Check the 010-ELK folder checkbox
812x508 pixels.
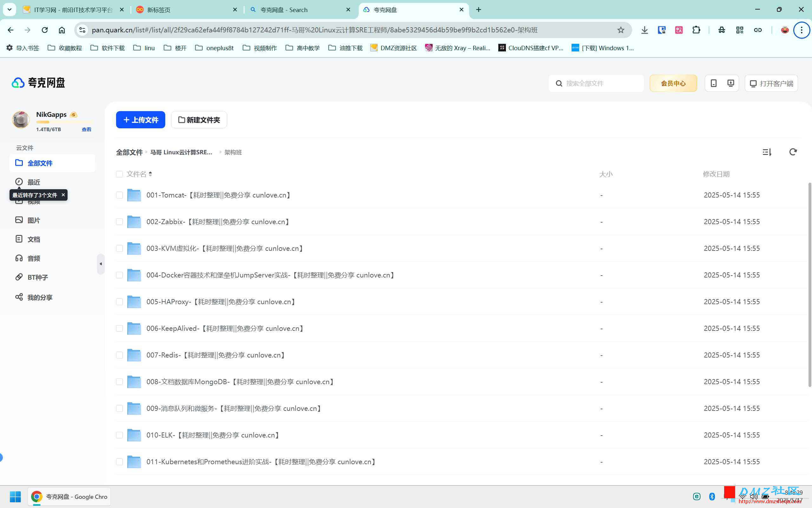pyautogui.click(x=119, y=435)
